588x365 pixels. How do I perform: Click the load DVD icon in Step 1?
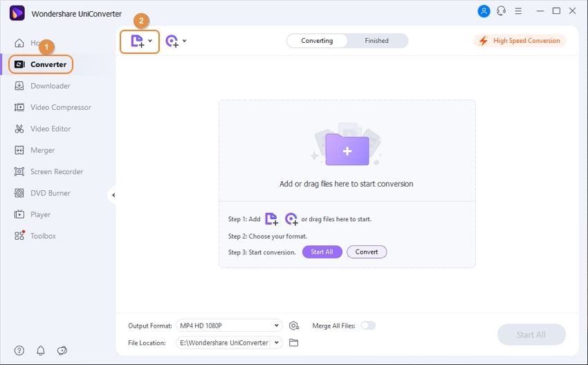291,219
